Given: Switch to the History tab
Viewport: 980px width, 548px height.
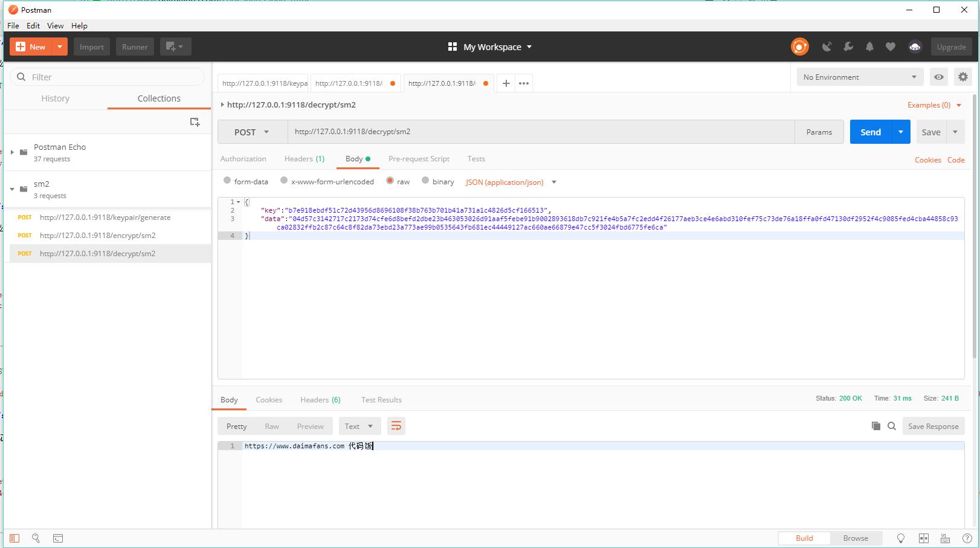Looking at the screenshot, I should click(x=55, y=98).
